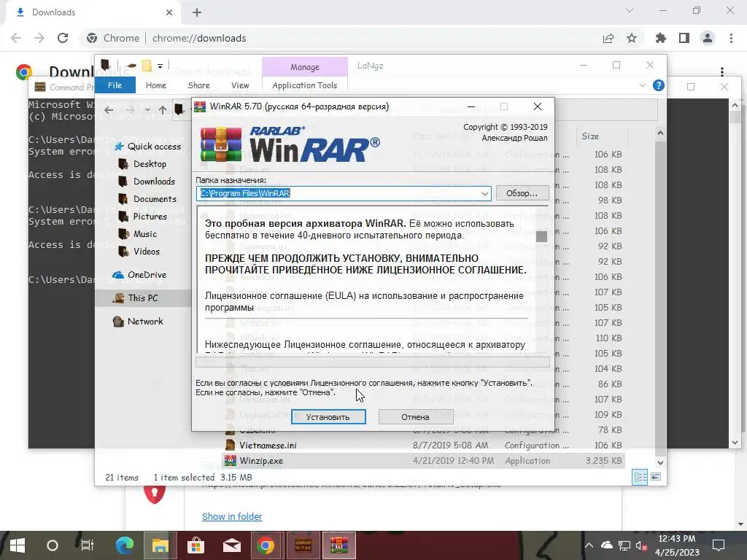The height and width of the screenshot is (560, 747).
Task: Click the Explorer Back arrow
Action: click(x=109, y=110)
